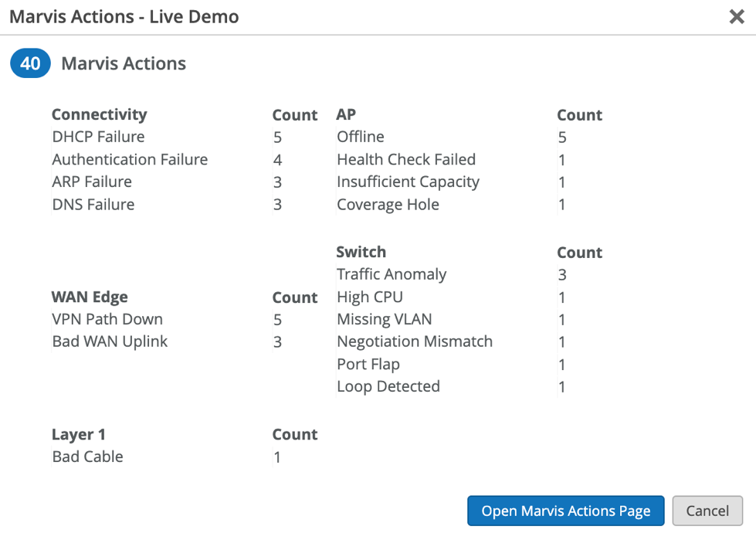This screenshot has height=540, width=756.
Task: Click Bad WAN Uplink entry
Action: click(x=110, y=342)
